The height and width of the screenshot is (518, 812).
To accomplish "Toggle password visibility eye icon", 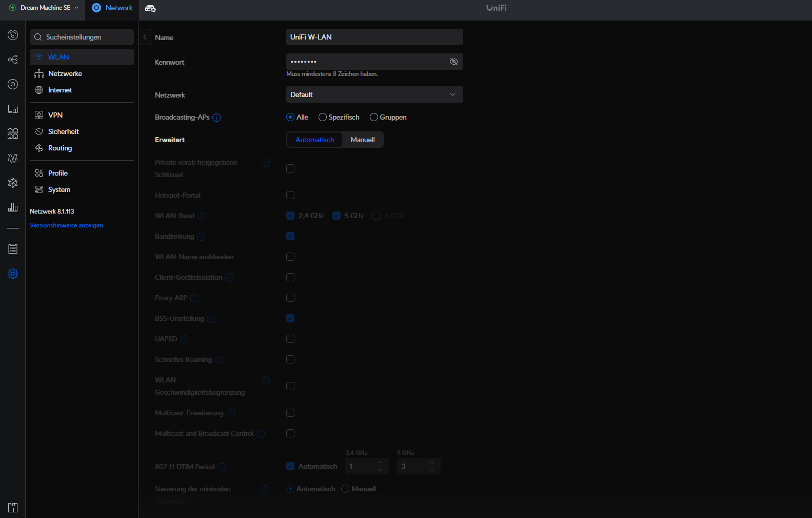I will (x=453, y=62).
